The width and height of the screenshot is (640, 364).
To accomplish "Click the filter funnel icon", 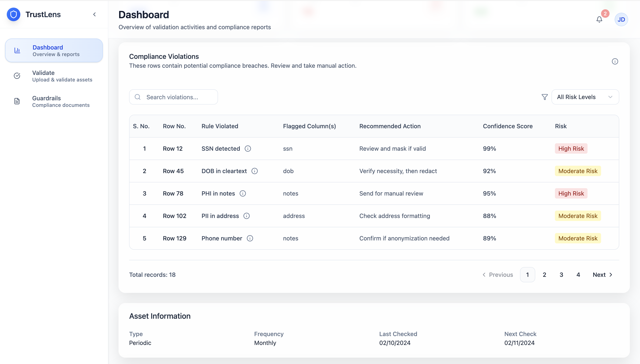I will coord(545,97).
